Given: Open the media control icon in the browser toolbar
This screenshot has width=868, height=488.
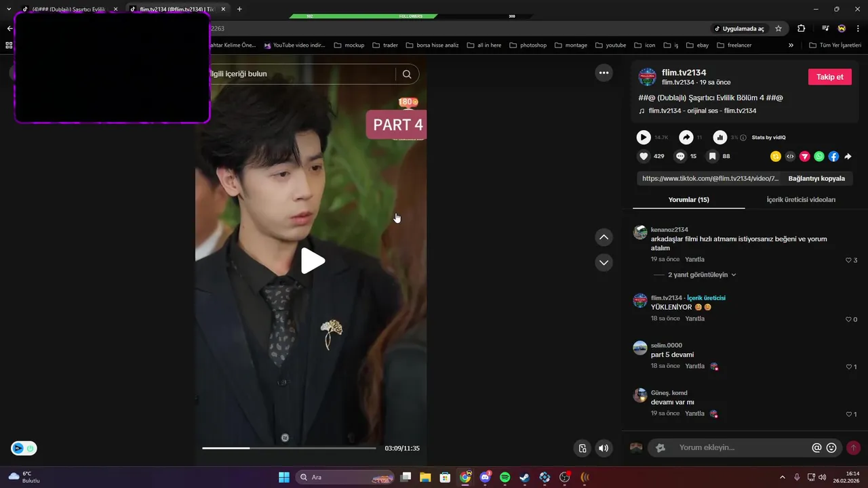Looking at the screenshot, I should click(825, 28).
